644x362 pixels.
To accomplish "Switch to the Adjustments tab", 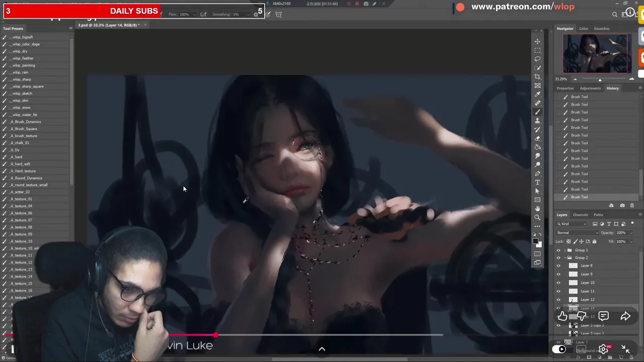I will click(590, 88).
